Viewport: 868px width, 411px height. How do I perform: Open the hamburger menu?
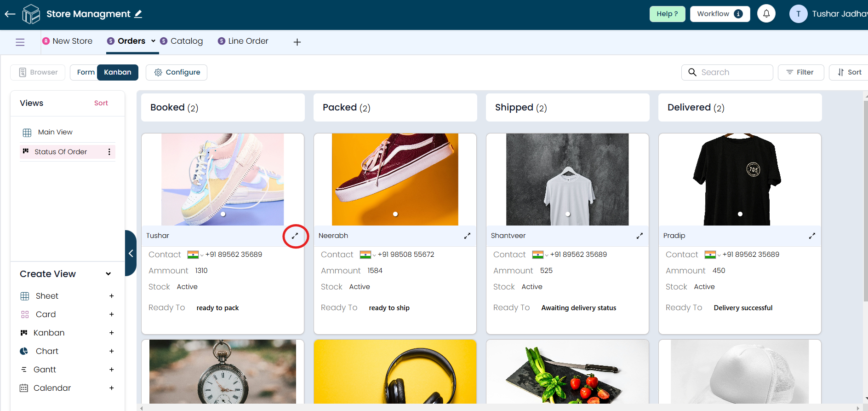(x=20, y=42)
